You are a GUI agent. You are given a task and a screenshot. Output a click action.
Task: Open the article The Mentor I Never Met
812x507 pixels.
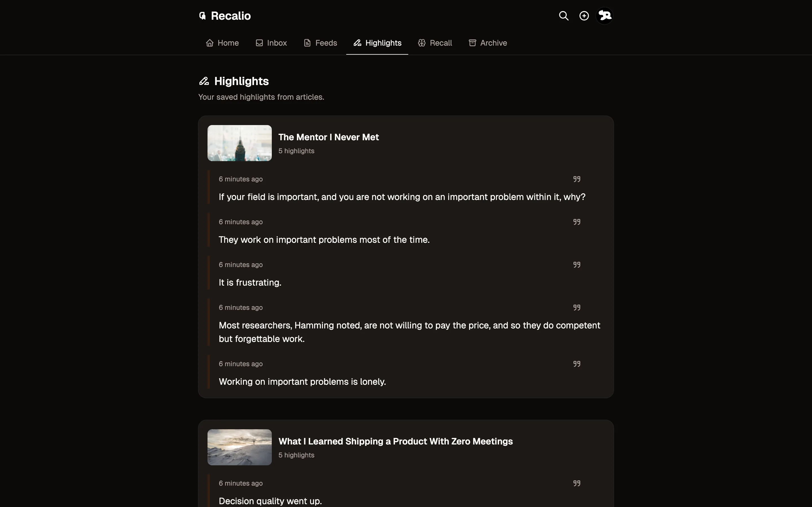pyautogui.click(x=328, y=137)
